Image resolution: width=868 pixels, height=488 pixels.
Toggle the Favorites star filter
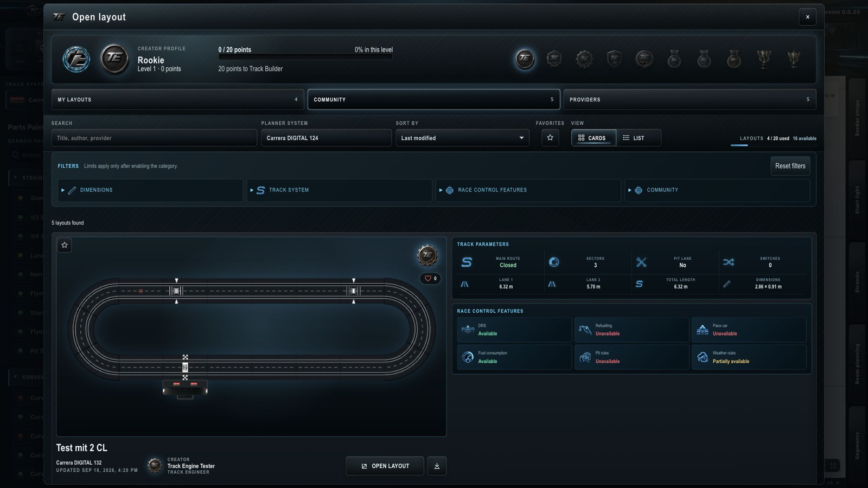tap(550, 138)
